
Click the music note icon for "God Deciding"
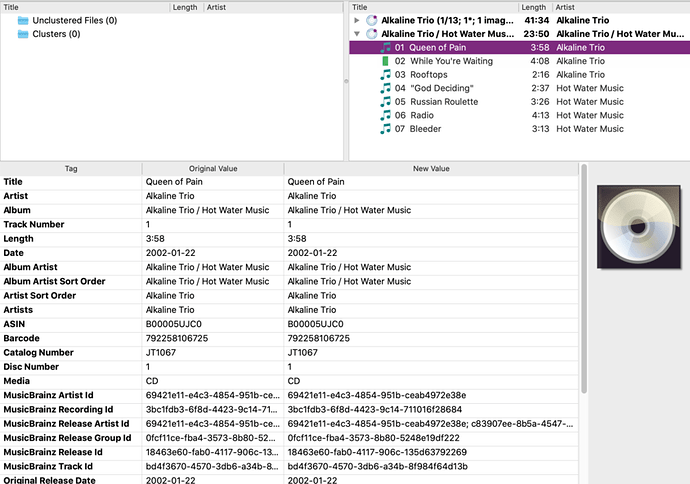coord(385,88)
